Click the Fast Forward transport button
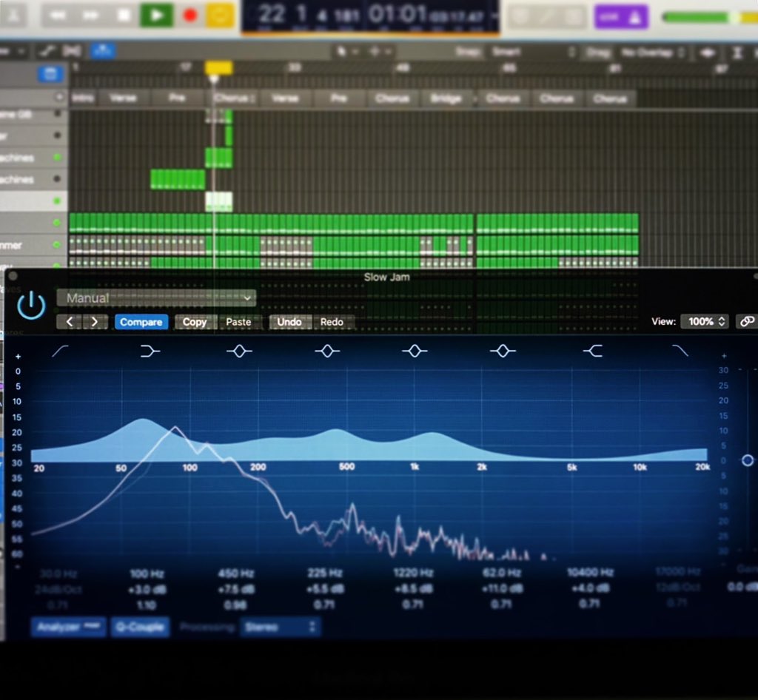This screenshot has height=700, width=758. tap(91, 16)
